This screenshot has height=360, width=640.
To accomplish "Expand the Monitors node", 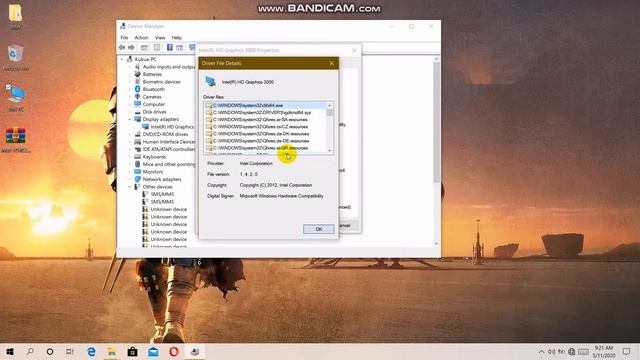I will [x=130, y=172].
